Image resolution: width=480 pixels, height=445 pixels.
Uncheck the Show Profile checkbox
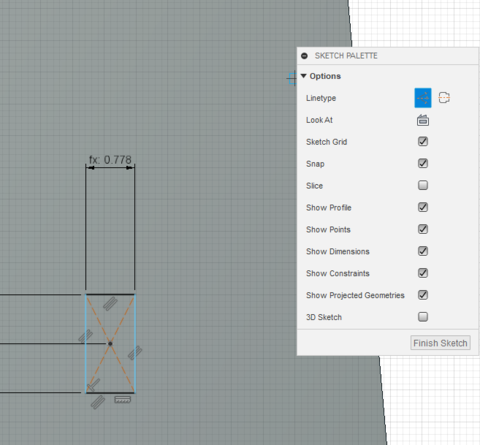point(423,207)
